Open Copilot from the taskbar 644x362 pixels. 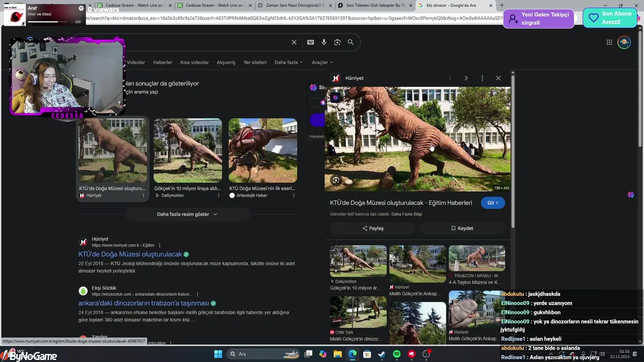click(x=323, y=354)
